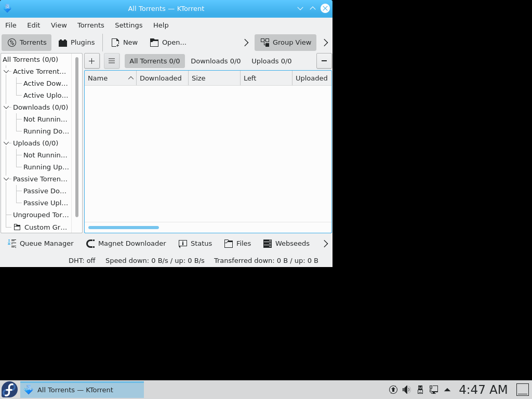Close current tab with minus button
This screenshot has height=399, width=532.
pos(324,61)
